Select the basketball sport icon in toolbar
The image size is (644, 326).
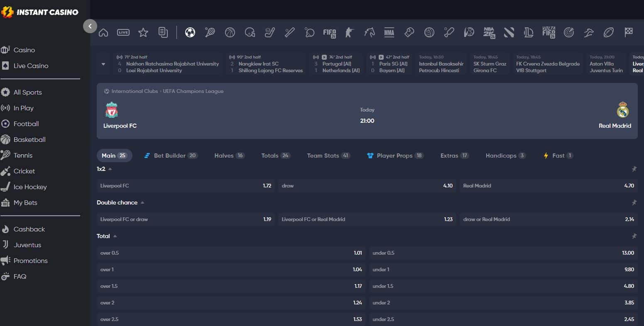pyautogui.click(x=230, y=32)
